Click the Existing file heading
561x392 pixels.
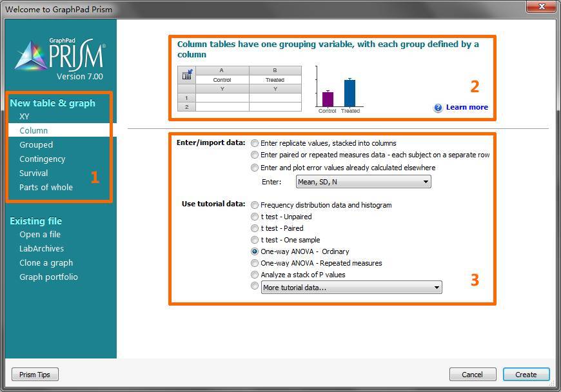(35, 221)
